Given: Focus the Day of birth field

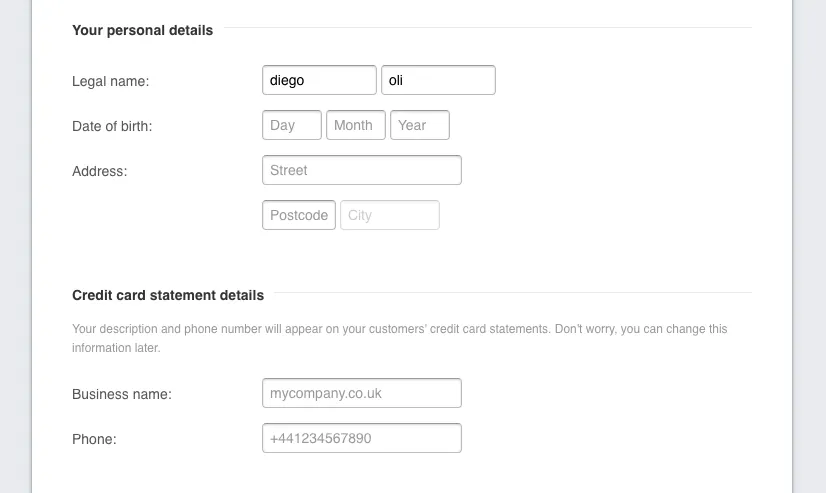Looking at the screenshot, I should click(291, 125).
